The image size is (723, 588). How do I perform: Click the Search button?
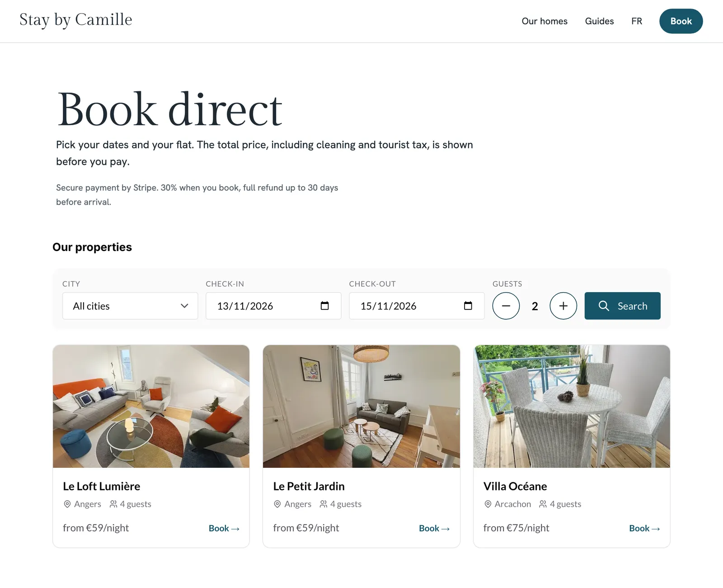pos(622,306)
